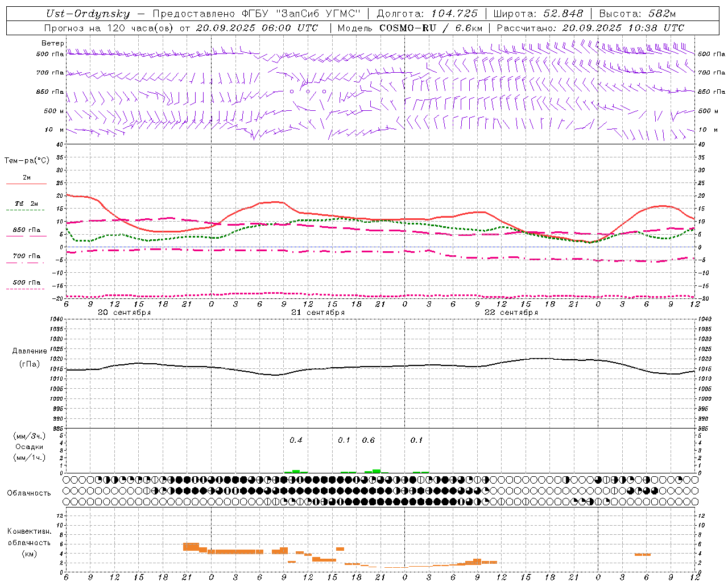Click the Прогноз на 120 часа(ов) forecast text

[x=109, y=28]
